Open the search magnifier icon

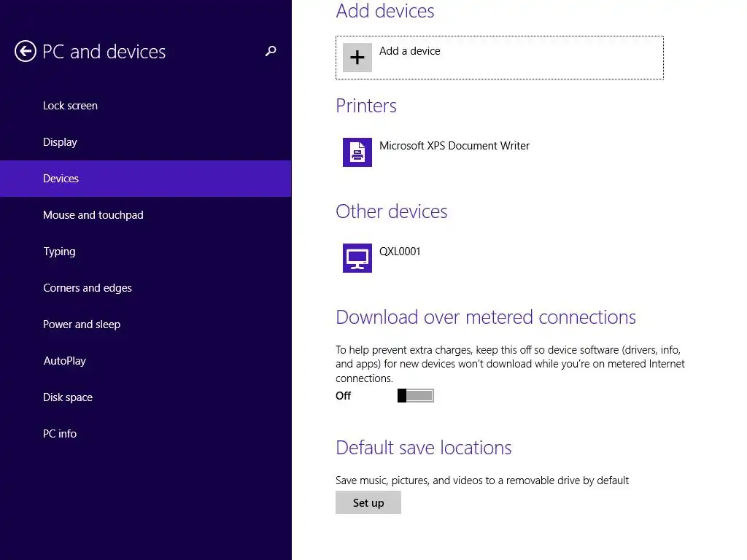coord(271,51)
